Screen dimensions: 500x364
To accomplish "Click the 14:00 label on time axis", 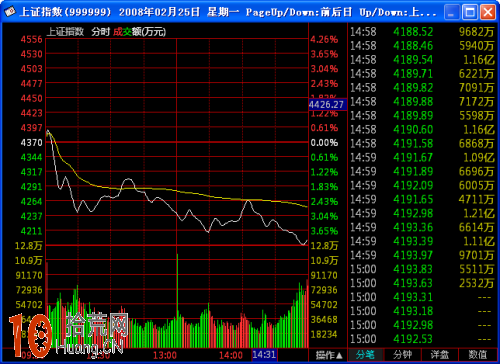I will (231, 355).
